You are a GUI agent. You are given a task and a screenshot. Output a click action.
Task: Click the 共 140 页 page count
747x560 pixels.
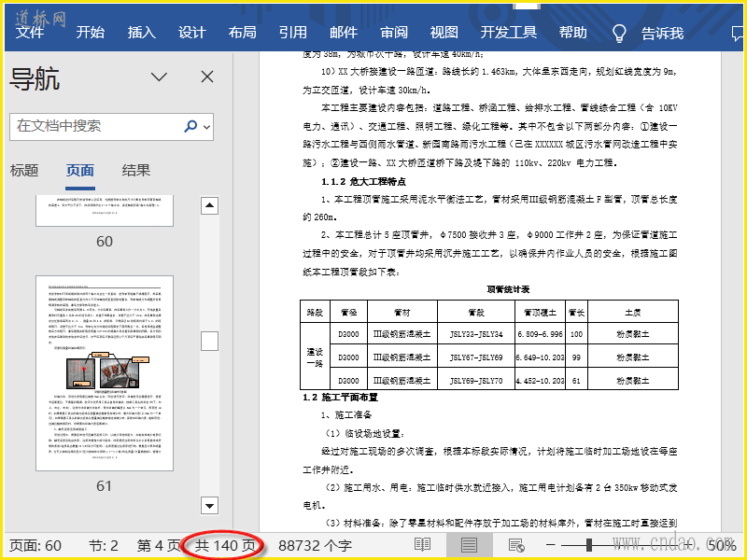click(x=225, y=546)
